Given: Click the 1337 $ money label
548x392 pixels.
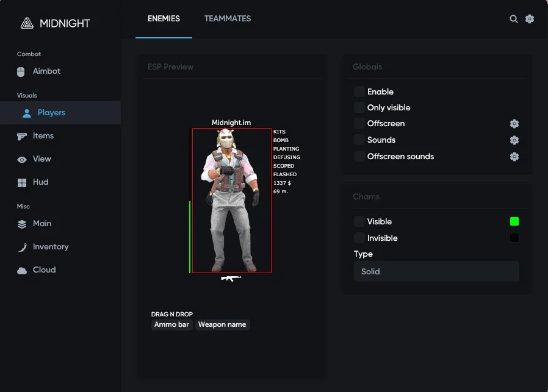Looking at the screenshot, I should [x=282, y=183].
